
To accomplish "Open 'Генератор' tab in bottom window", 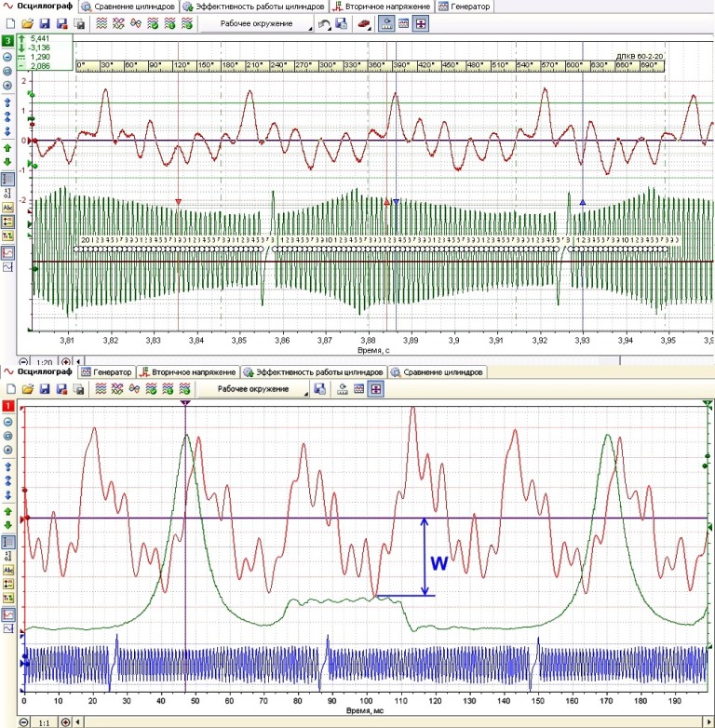I will point(106,371).
